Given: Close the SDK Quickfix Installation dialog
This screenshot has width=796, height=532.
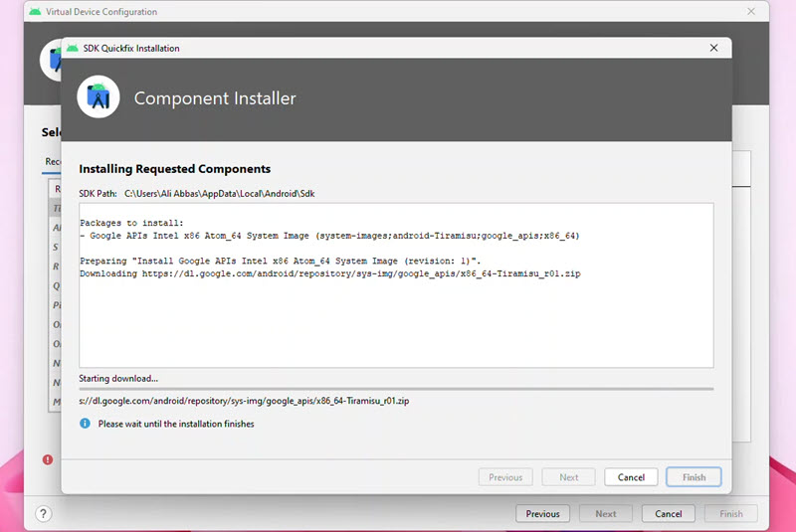Looking at the screenshot, I should click(x=713, y=48).
